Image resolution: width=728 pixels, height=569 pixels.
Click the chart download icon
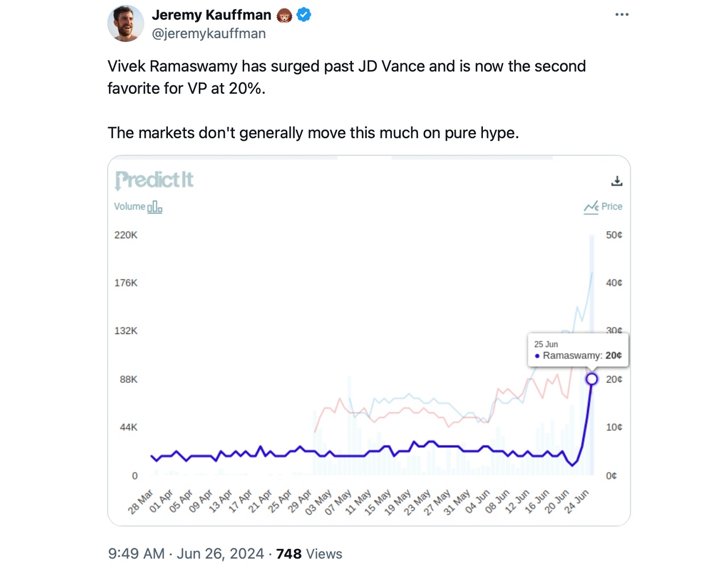click(617, 181)
